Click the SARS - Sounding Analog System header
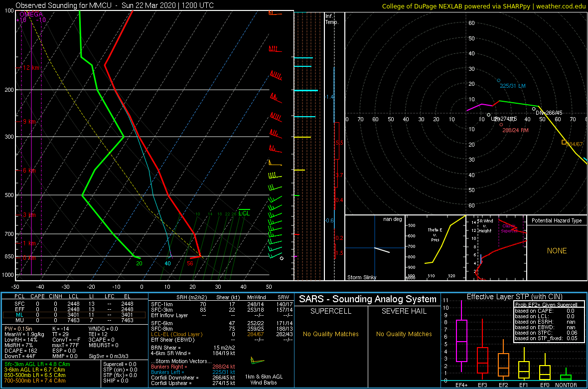The height and width of the screenshot is (389, 588). pyautogui.click(x=368, y=300)
